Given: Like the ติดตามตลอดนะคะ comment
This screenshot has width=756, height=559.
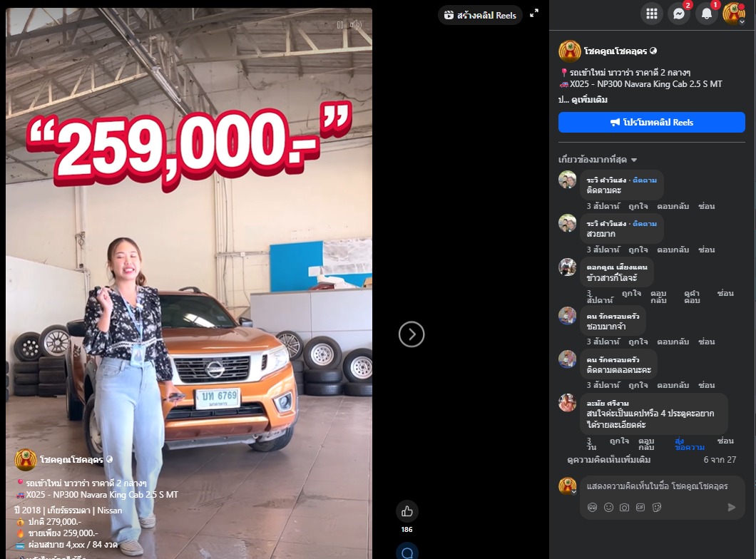Looking at the screenshot, I should [638, 385].
